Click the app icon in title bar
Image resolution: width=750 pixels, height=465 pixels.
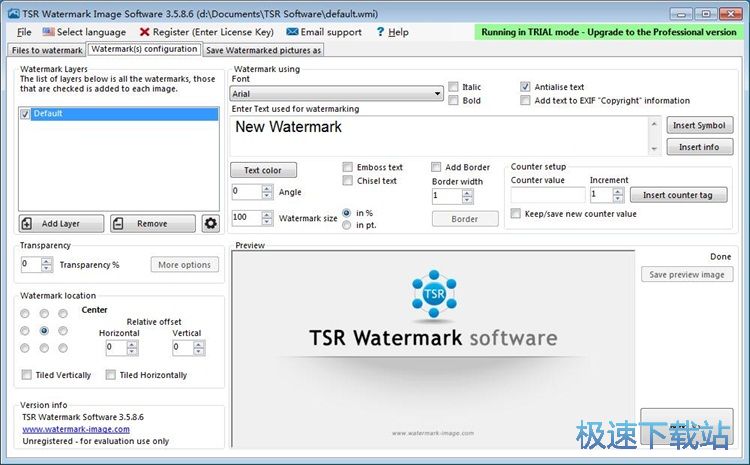pos(13,13)
